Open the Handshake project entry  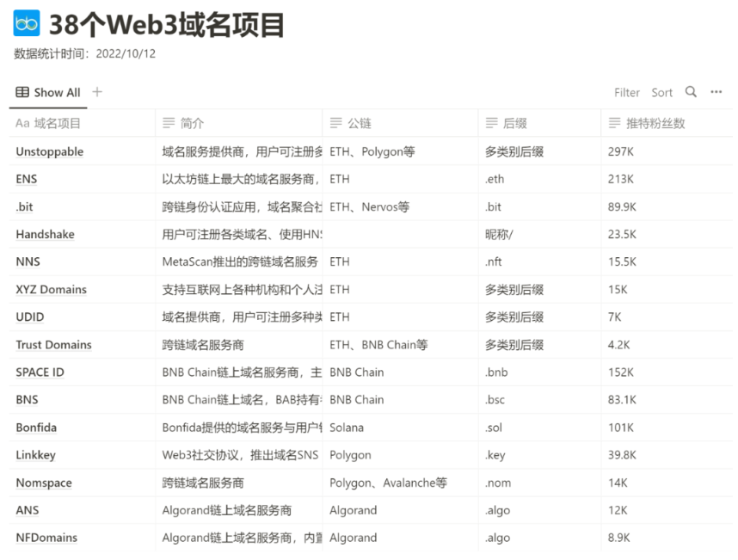click(46, 234)
